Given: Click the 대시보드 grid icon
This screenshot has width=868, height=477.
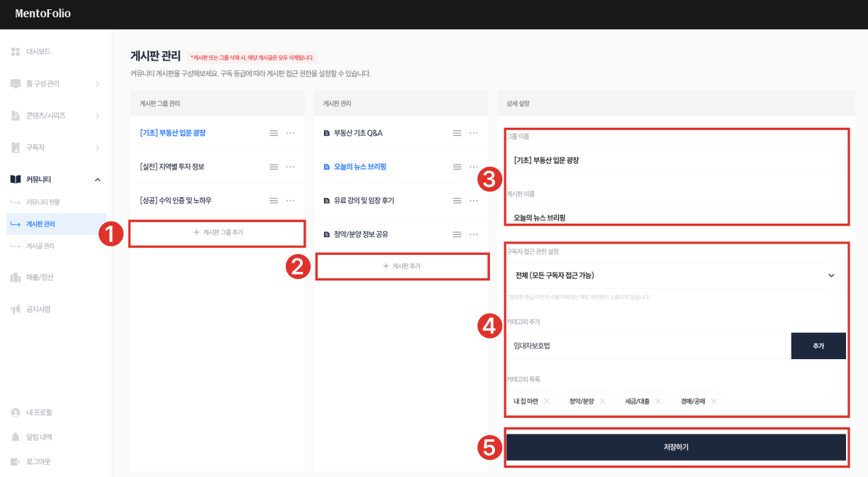Looking at the screenshot, I should [x=16, y=51].
